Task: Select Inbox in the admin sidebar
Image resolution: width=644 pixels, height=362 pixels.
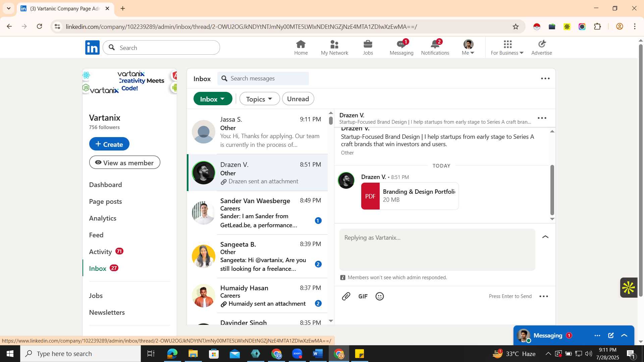Action: (x=104, y=268)
